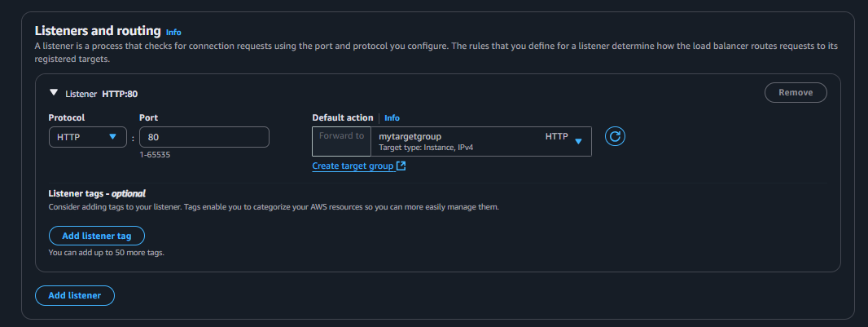Focus the Port field containing 80
Screen dimensions: 868x327
[x=204, y=137]
